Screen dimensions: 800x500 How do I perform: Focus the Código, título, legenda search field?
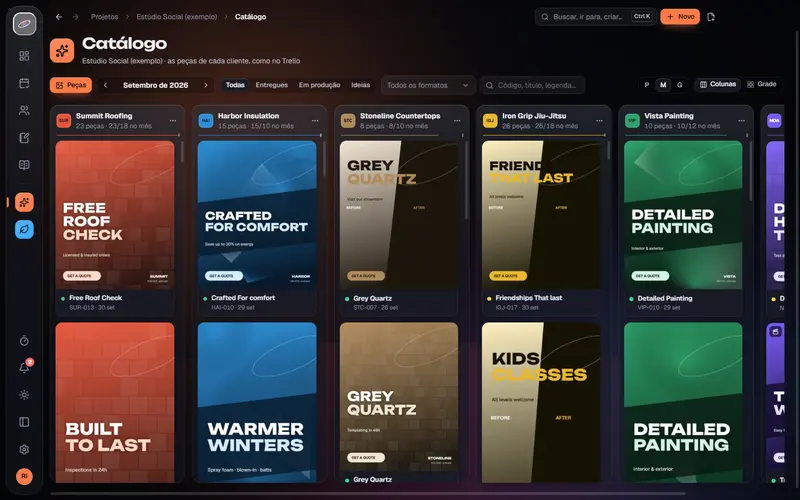pyautogui.click(x=532, y=85)
